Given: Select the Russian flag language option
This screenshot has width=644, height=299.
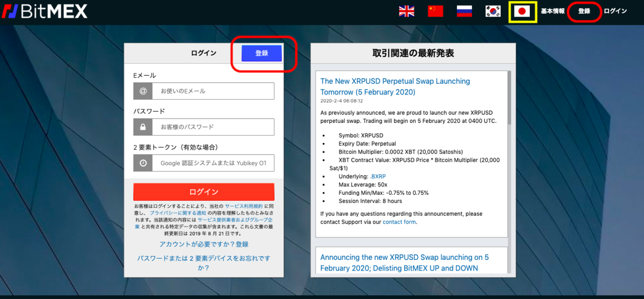Looking at the screenshot, I should pos(464,11).
